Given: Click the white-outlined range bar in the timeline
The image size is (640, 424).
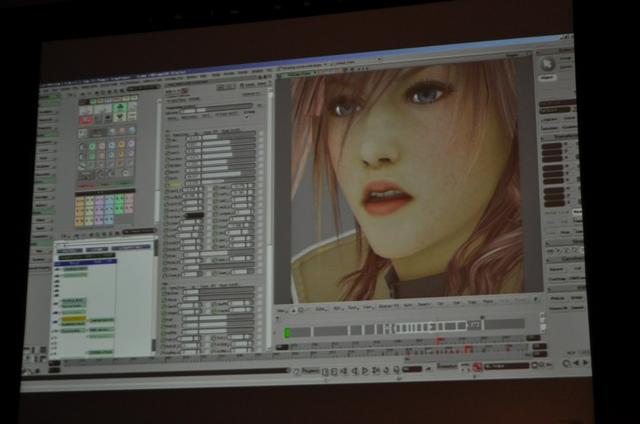Looking at the screenshot, I should [x=433, y=326].
